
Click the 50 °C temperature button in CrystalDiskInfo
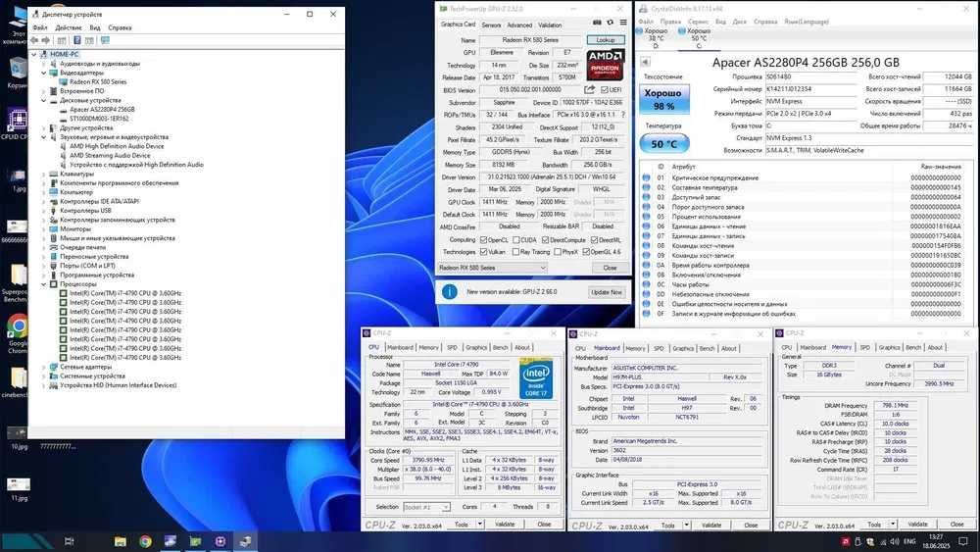[663, 144]
